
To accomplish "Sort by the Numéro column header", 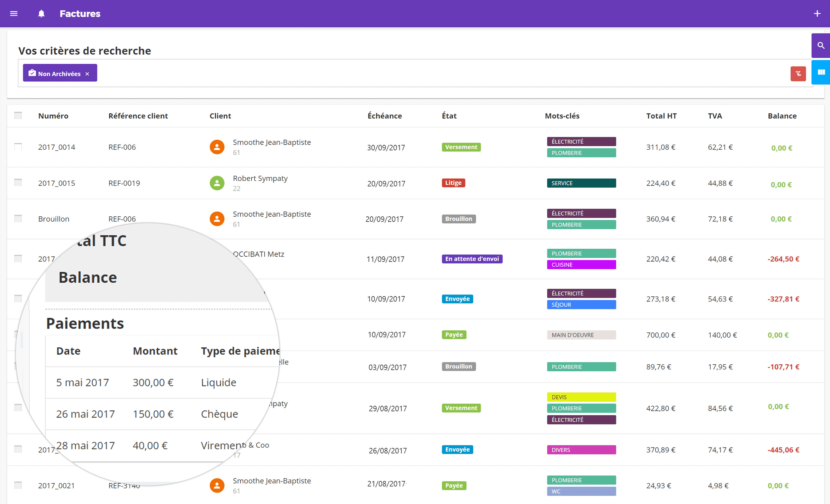I will [x=53, y=116].
